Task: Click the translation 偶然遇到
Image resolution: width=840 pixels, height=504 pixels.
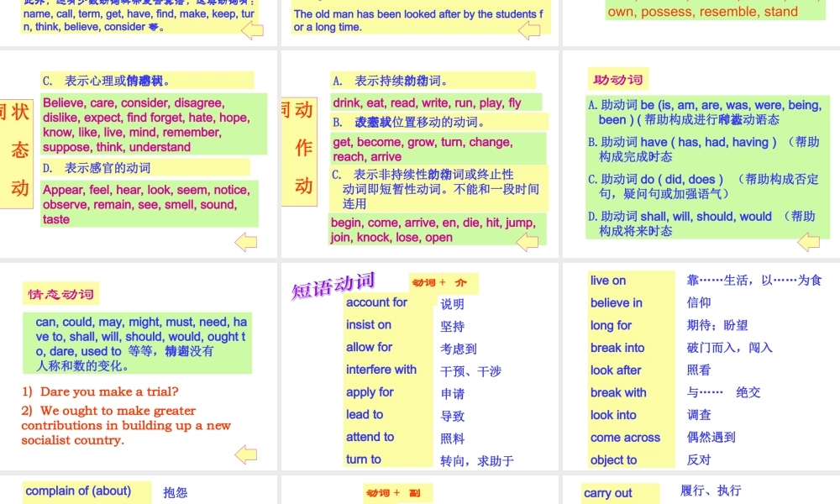Action: click(x=711, y=437)
